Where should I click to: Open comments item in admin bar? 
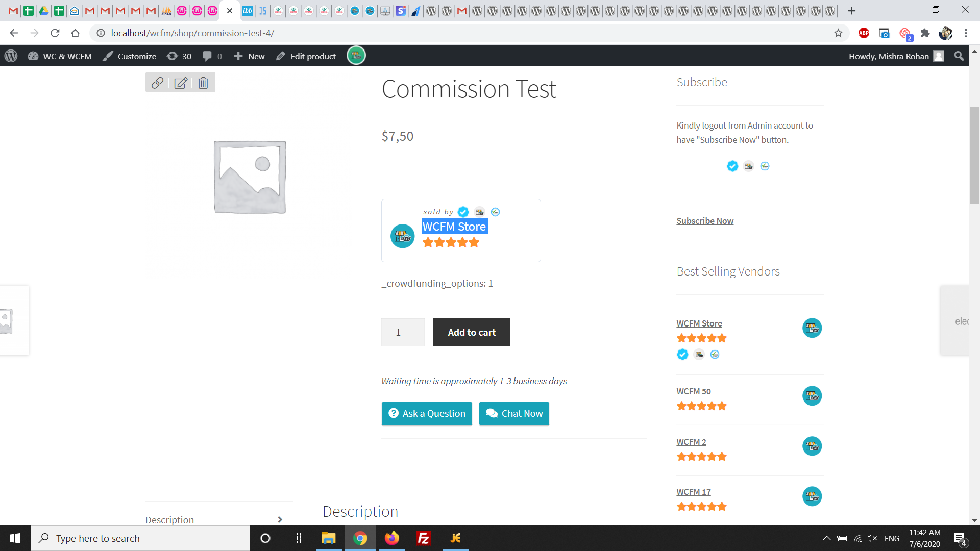tap(212, 56)
